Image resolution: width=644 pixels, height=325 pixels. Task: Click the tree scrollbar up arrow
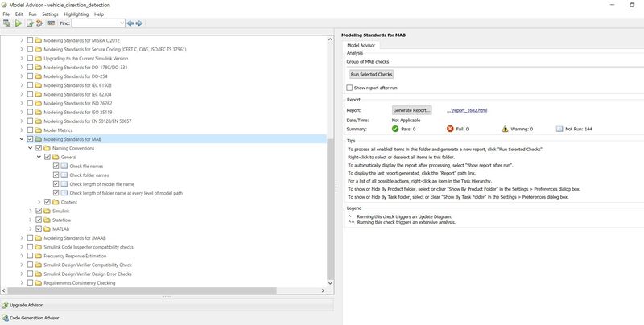click(330, 39)
